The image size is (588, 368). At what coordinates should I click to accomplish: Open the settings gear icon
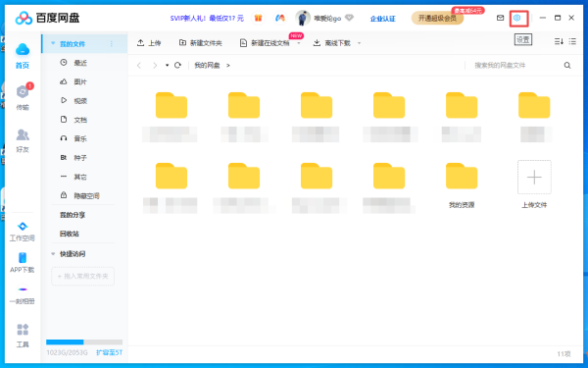(517, 18)
